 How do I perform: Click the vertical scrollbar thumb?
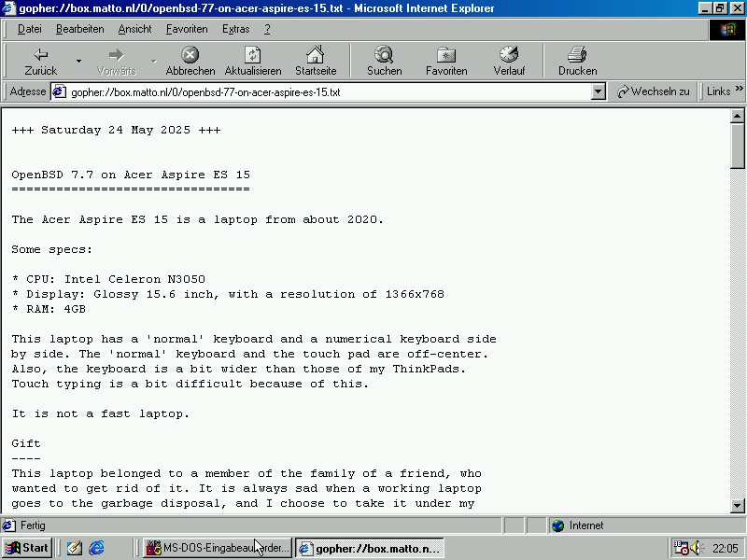(737, 146)
